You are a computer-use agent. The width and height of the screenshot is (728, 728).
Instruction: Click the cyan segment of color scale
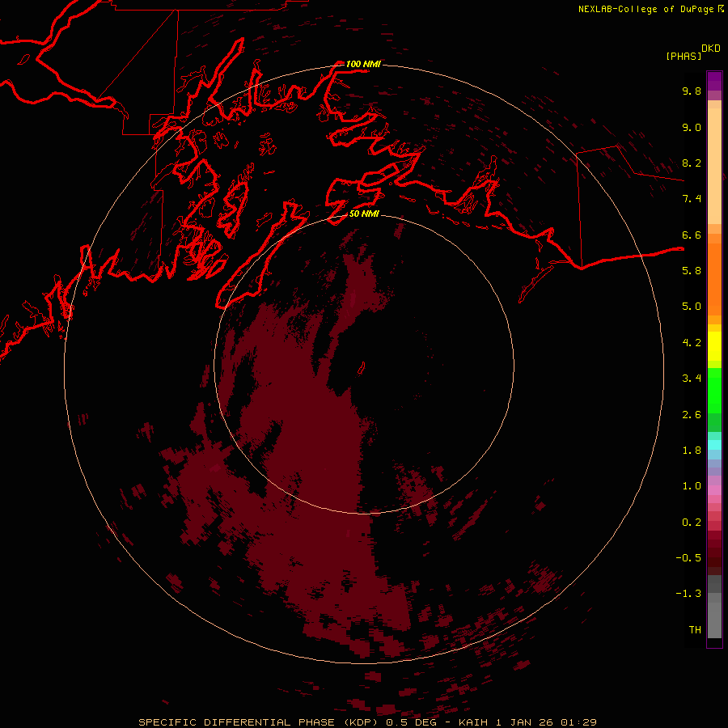click(714, 445)
